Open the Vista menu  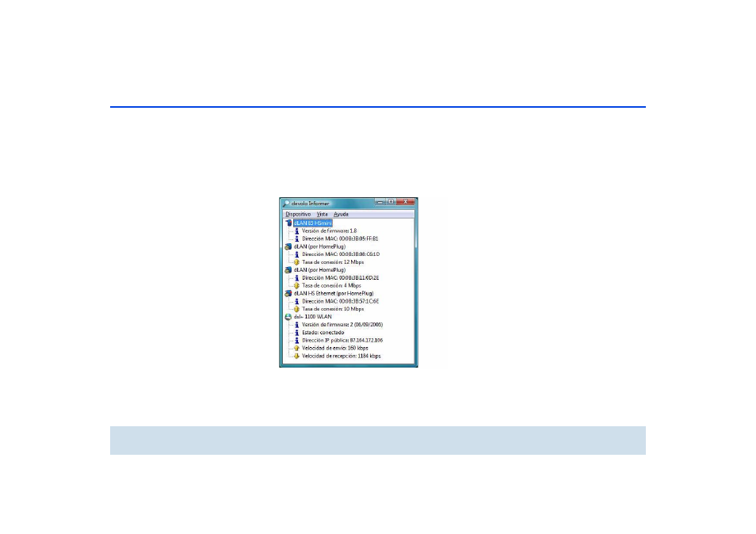coord(322,214)
